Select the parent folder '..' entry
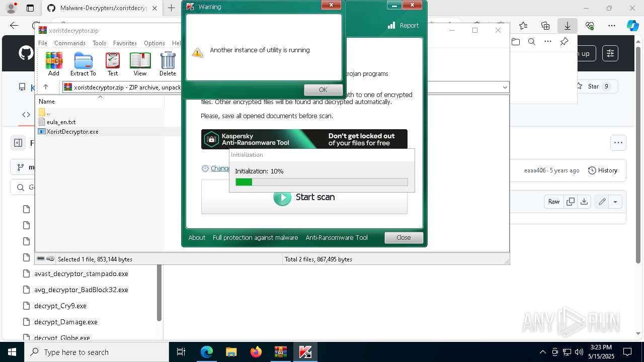 tap(44, 112)
